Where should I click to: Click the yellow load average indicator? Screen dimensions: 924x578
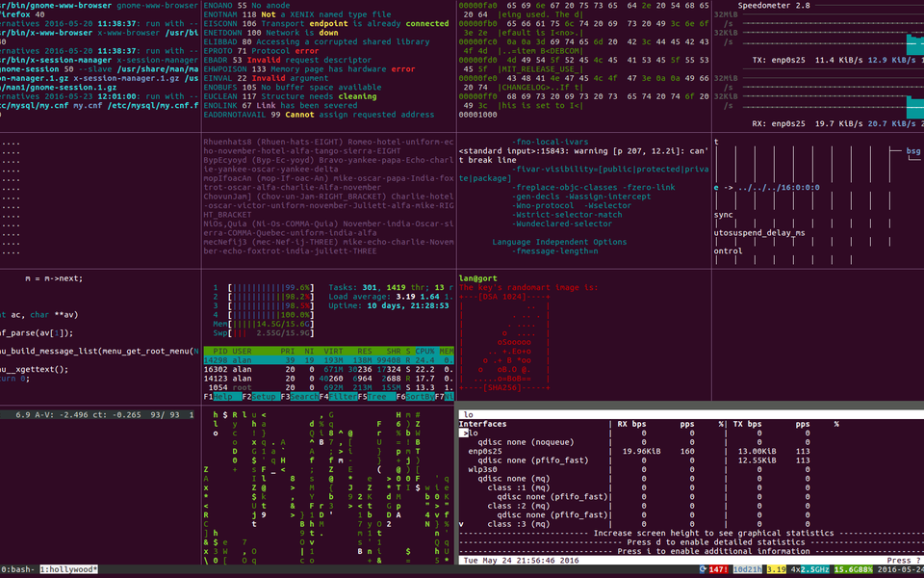point(775,570)
